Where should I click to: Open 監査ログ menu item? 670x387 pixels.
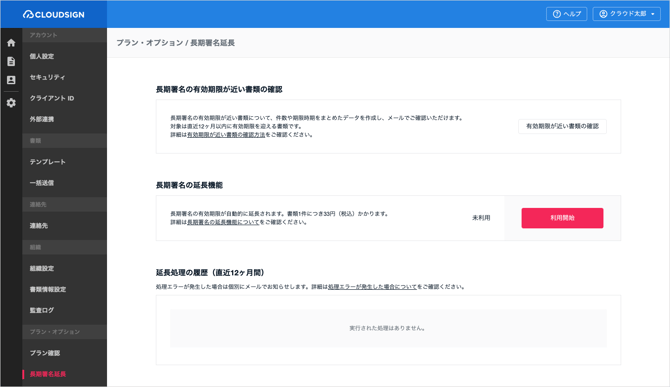tap(42, 310)
